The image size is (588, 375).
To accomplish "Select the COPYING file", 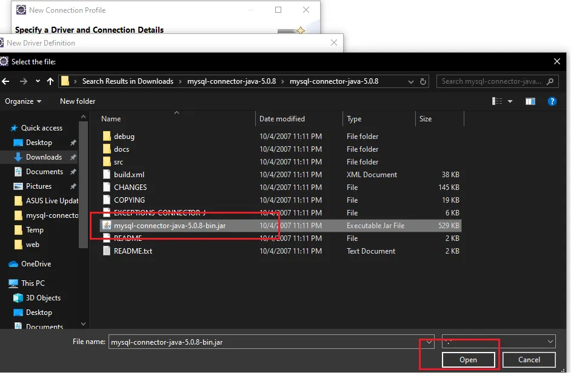I will (129, 200).
